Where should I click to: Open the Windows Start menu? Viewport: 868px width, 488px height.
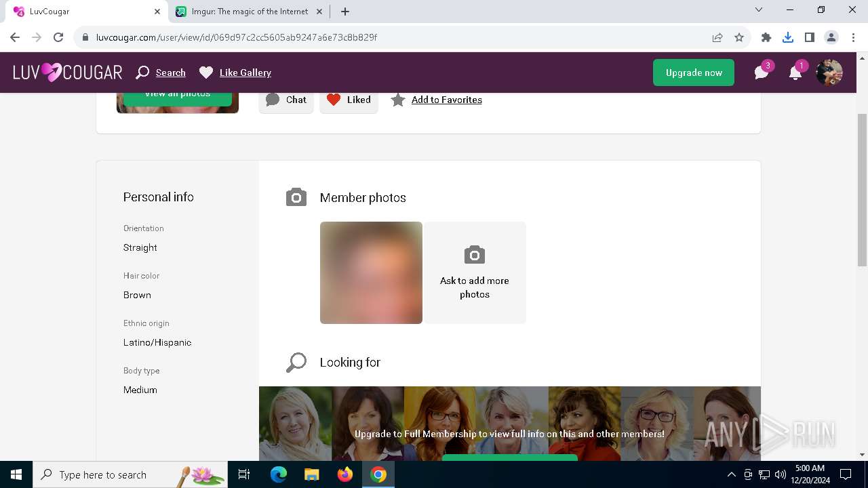pyautogui.click(x=16, y=474)
